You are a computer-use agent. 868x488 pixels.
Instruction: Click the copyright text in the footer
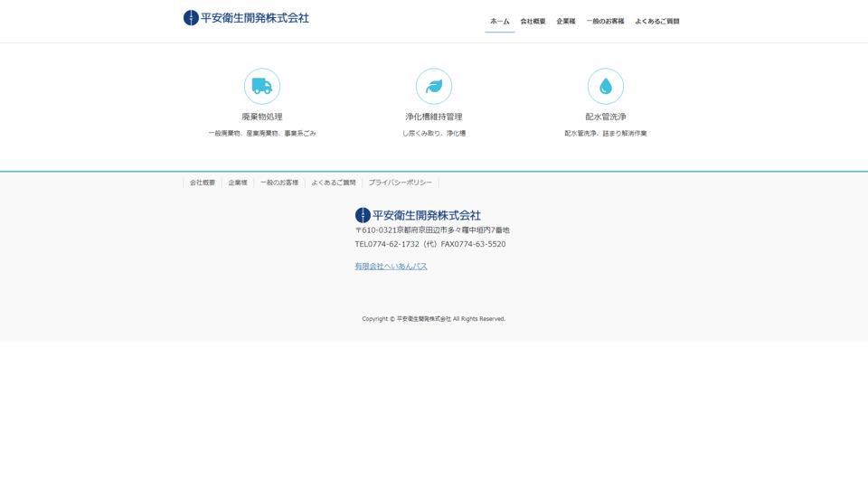point(434,319)
